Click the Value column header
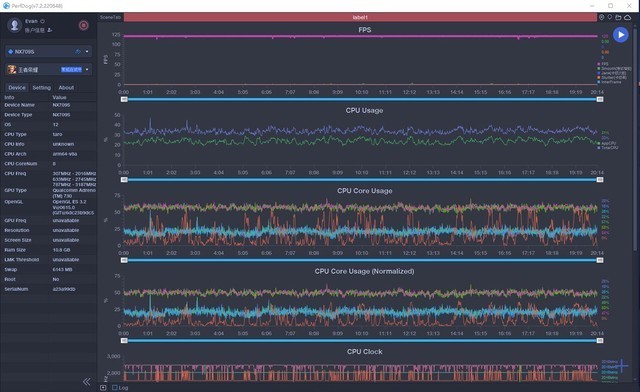The height and width of the screenshot is (392, 640). (x=59, y=98)
